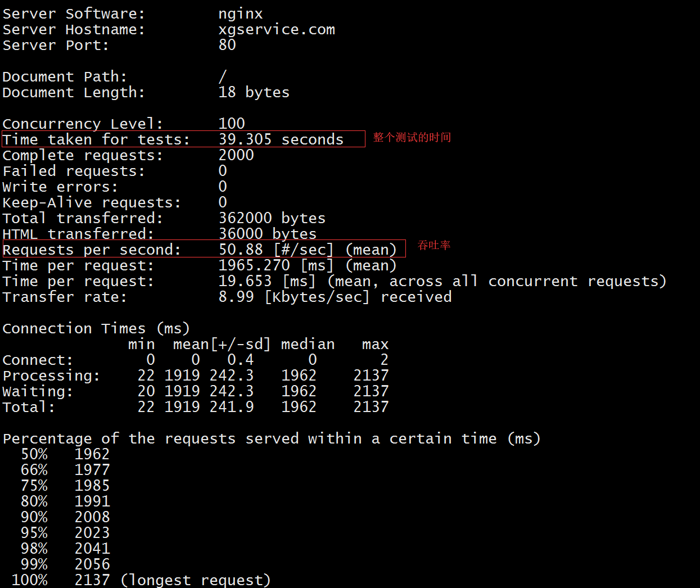Click the concurrency level value 100

tap(232, 124)
